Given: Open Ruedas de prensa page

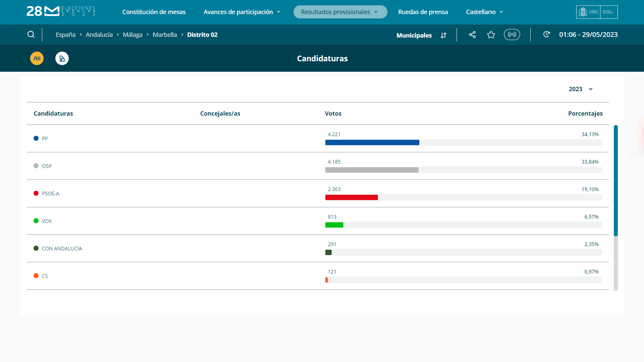Looking at the screenshot, I should (x=423, y=12).
